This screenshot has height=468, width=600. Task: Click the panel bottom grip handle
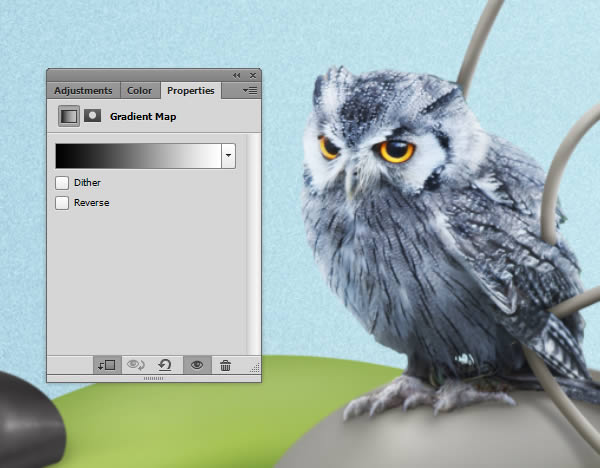pos(153,378)
